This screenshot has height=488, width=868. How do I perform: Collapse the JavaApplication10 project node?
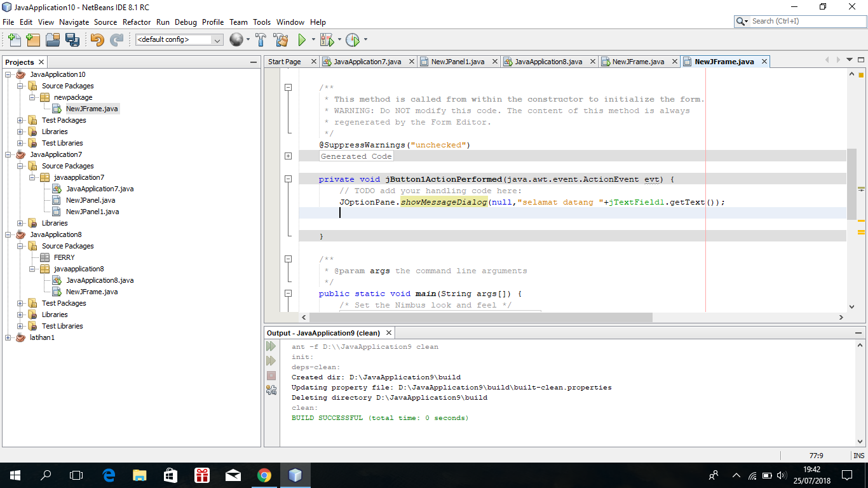click(8, 74)
